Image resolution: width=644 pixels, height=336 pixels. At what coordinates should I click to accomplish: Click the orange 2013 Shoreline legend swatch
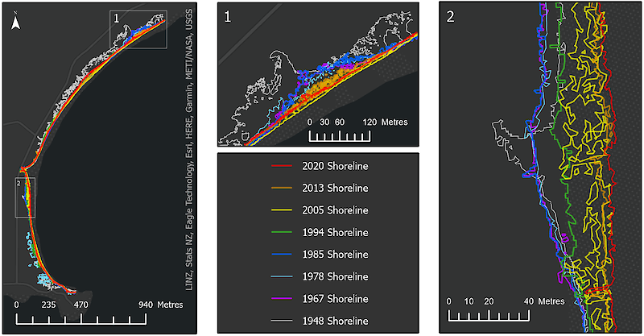pyautogui.click(x=282, y=188)
